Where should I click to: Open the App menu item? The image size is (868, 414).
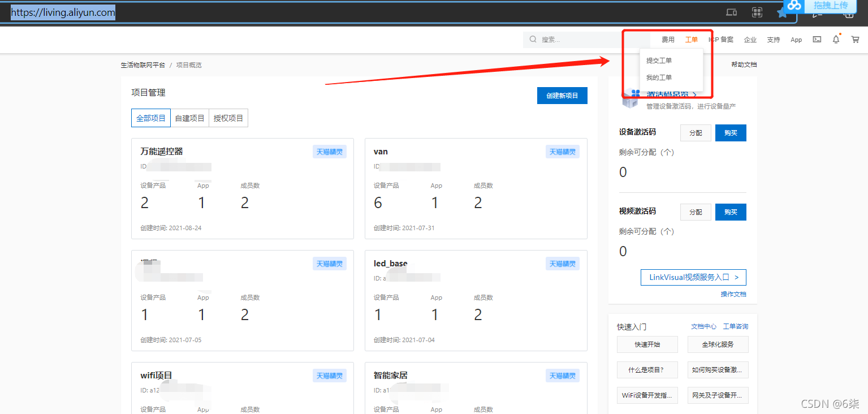click(796, 40)
